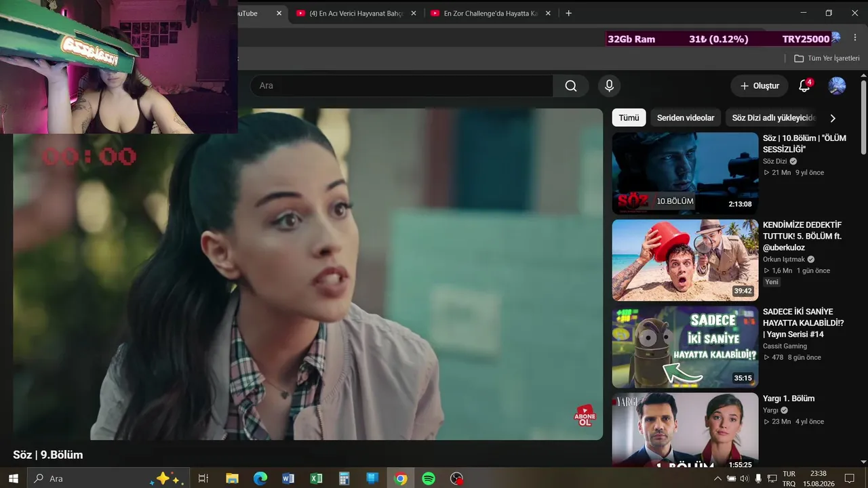Viewport: 868px width, 488px height.
Task: Show more filter chips with right chevron
Action: [x=833, y=118]
